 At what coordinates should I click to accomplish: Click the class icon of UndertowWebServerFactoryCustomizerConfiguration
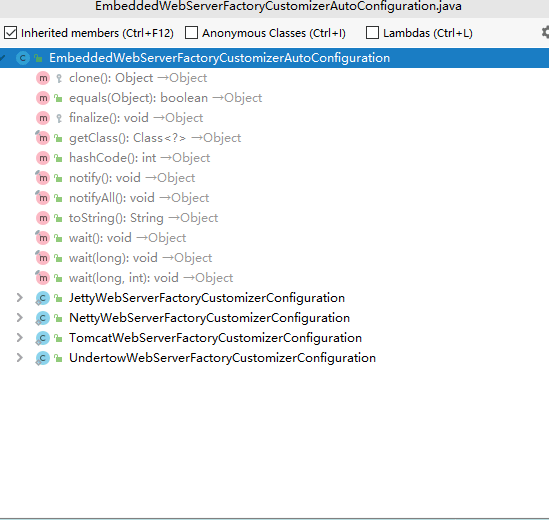[43, 358]
